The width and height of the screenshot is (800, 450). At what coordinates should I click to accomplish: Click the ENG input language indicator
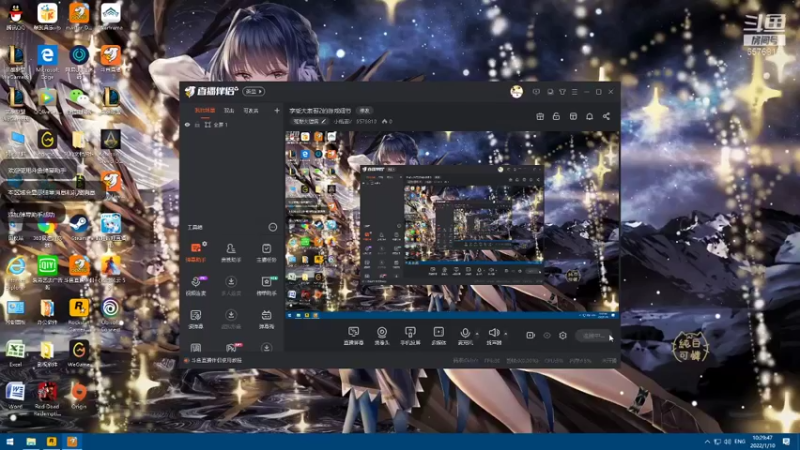(x=740, y=441)
